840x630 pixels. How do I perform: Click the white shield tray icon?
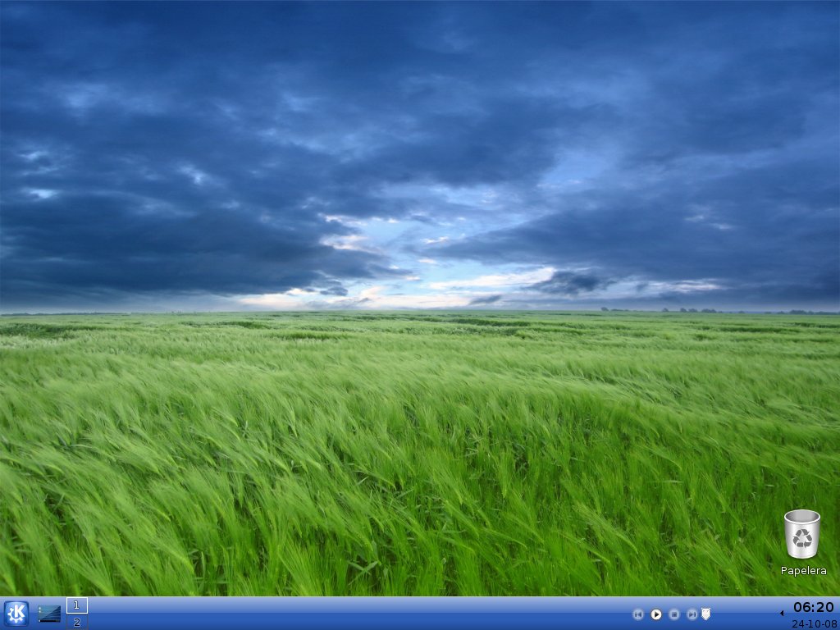point(705,614)
